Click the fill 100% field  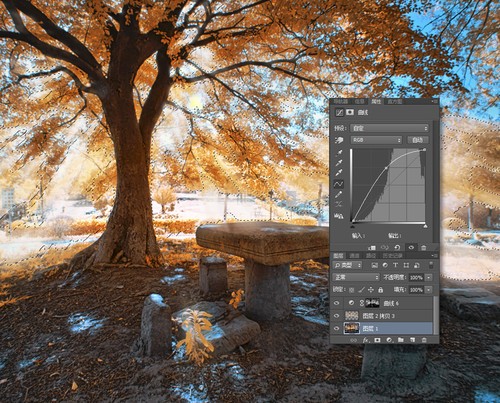click(x=416, y=290)
